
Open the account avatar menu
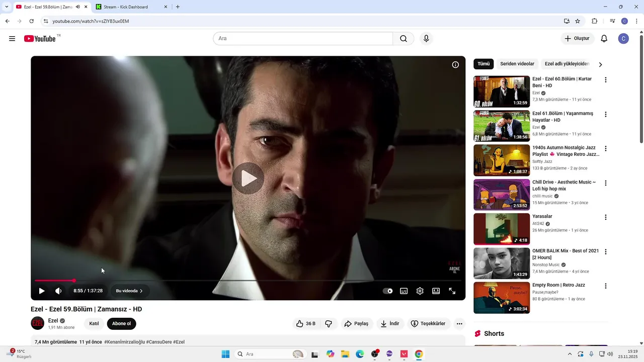(x=623, y=39)
